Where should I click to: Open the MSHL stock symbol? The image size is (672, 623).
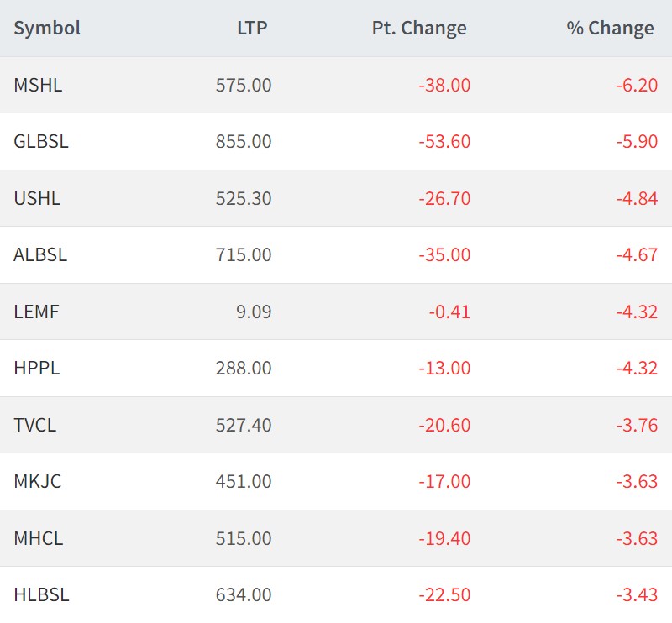tap(38, 85)
